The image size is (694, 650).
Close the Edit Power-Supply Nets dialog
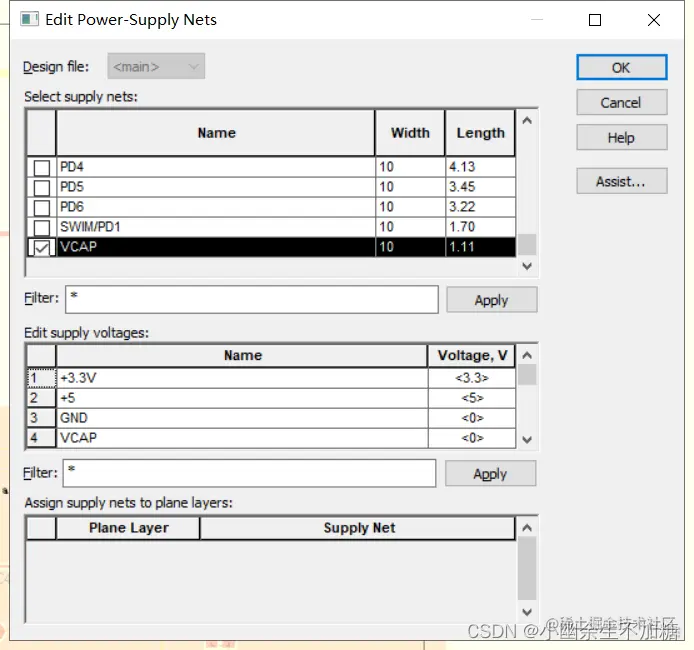click(x=654, y=20)
